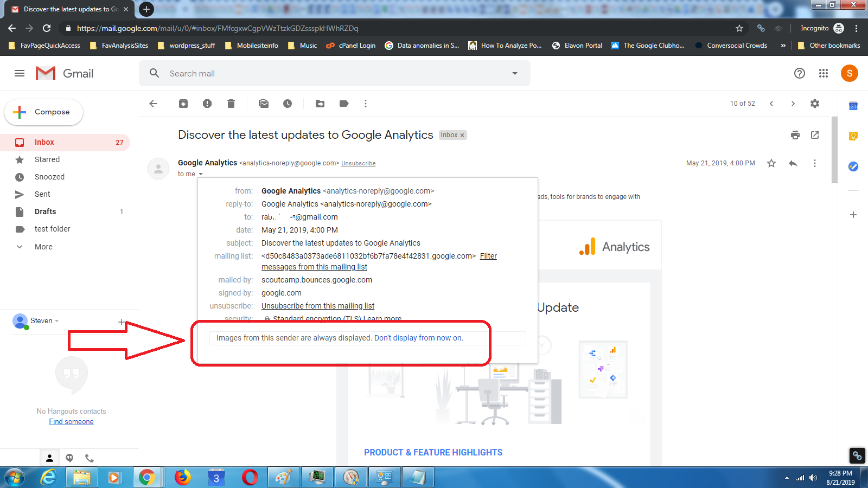Click Unsubscribe link next to sender address
This screenshot has height=488, width=868.
[x=358, y=163]
